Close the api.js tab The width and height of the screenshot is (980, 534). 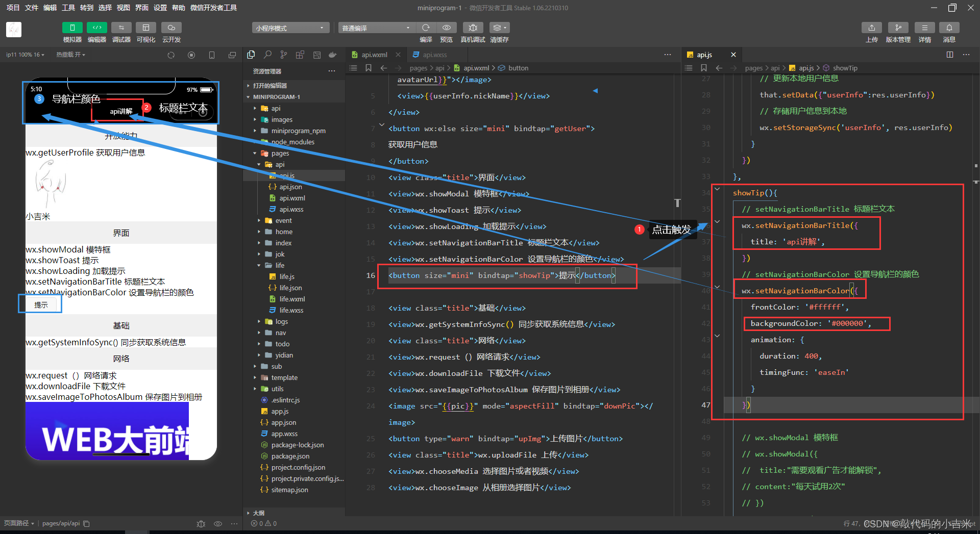(733, 55)
